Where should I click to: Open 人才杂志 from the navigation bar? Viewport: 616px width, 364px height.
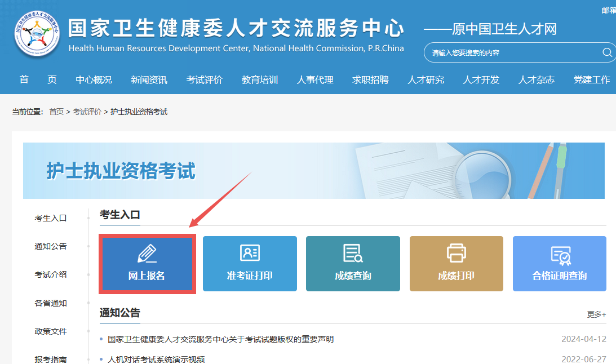[x=537, y=80]
